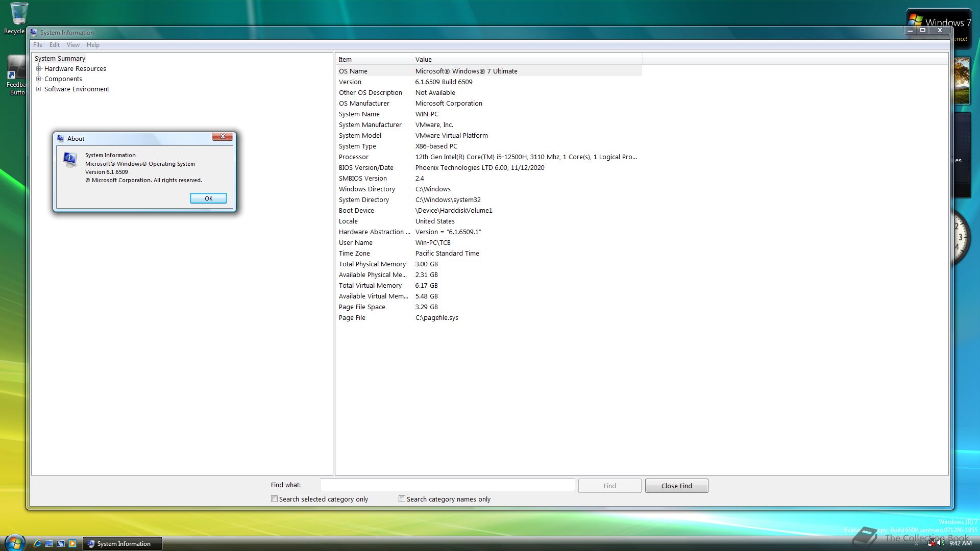The width and height of the screenshot is (980, 551).
Task: Launch Internet Explorer from Quick Launch
Action: [37, 543]
